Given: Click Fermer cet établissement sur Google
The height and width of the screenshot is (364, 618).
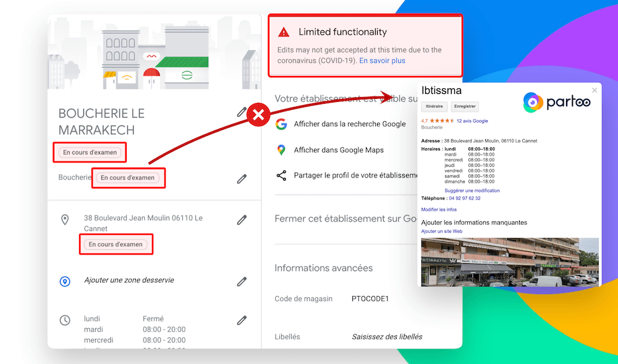Looking at the screenshot, I should [345, 219].
